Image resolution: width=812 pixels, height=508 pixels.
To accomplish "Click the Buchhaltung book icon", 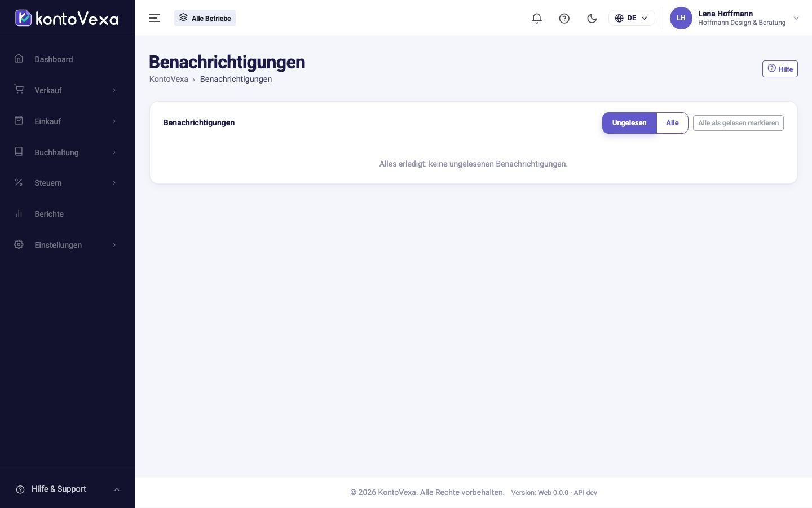I will pyautogui.click(x=19, y=152).
